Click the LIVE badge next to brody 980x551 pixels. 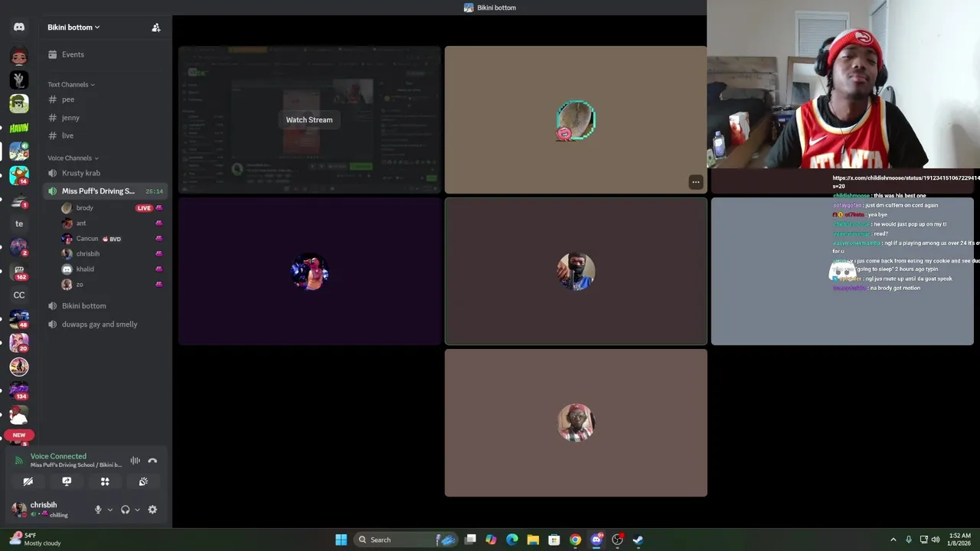click(144, 208)
